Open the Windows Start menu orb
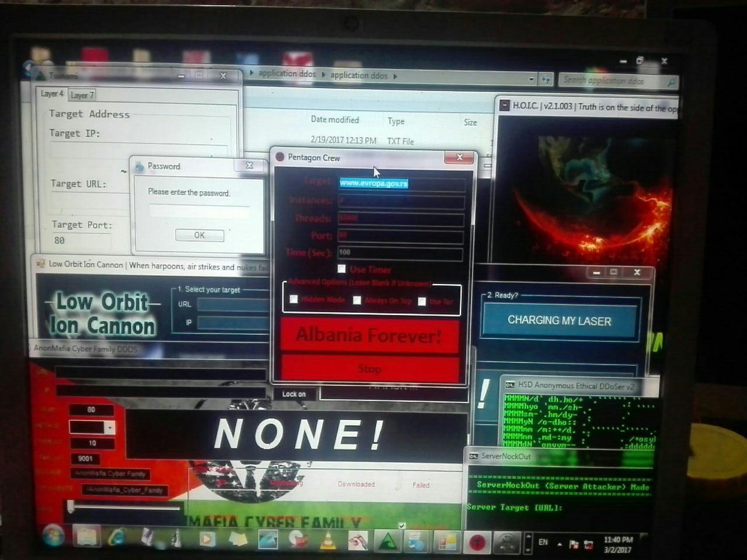Viewport: 747px width, 560px height. tap(53, 535)
